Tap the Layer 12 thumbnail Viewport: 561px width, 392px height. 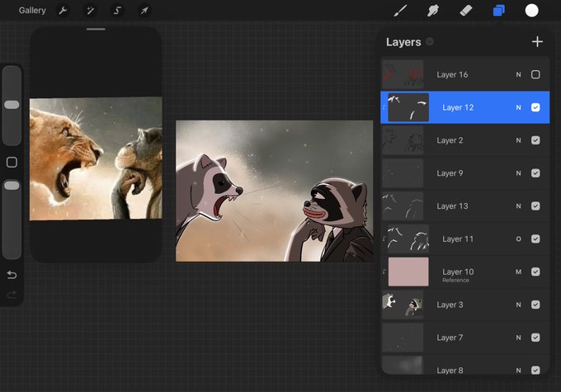pos(408,107)
